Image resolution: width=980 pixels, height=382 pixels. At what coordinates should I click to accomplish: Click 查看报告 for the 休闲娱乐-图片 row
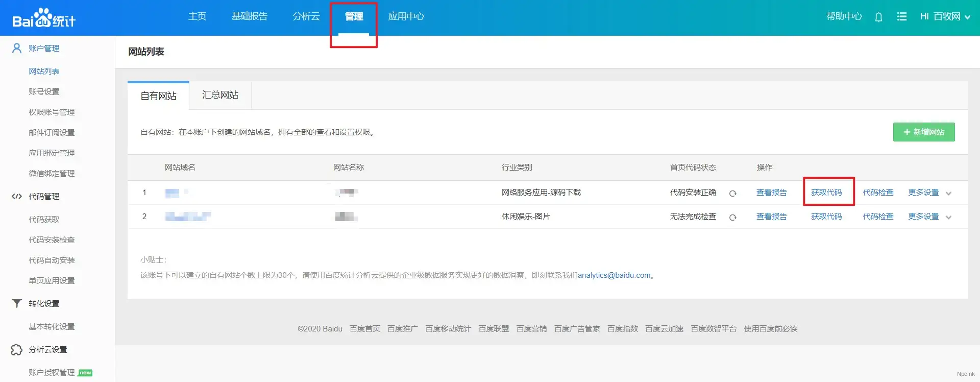[x=772, y=217]
